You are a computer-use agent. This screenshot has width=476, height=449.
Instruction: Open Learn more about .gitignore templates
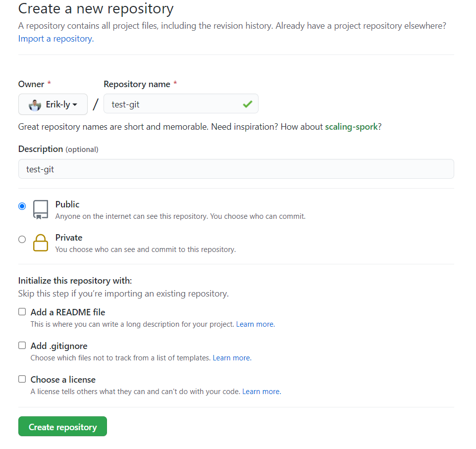click(x=231, y=357)
